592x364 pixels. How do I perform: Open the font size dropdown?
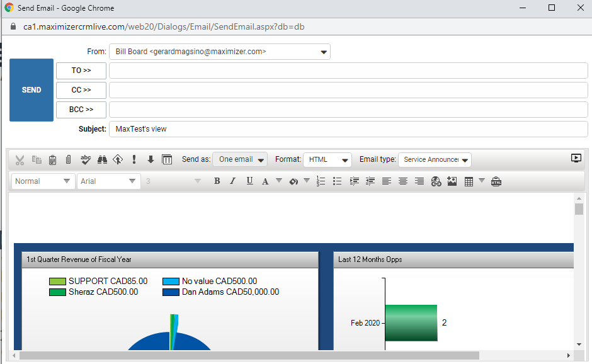(173, 181)
